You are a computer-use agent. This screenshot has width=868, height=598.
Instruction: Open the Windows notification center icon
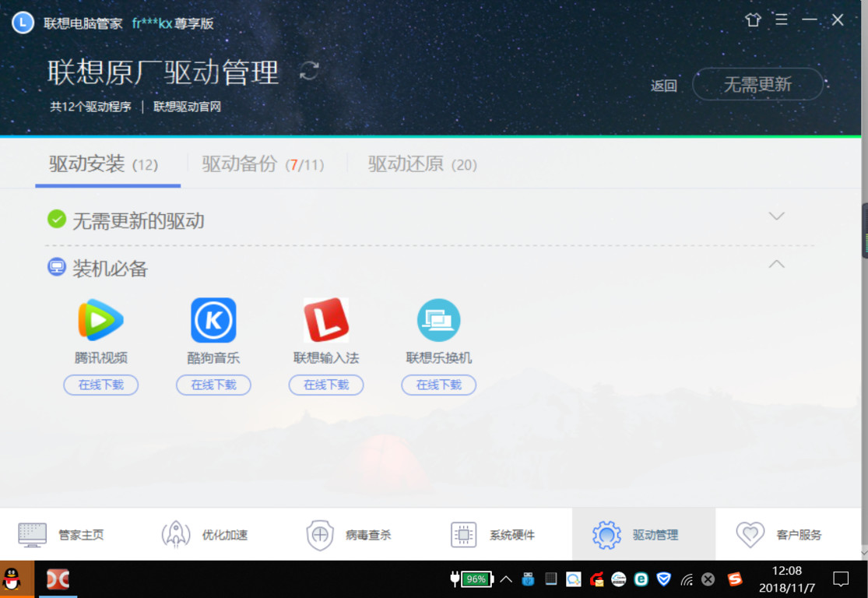(x=841, y=579)
